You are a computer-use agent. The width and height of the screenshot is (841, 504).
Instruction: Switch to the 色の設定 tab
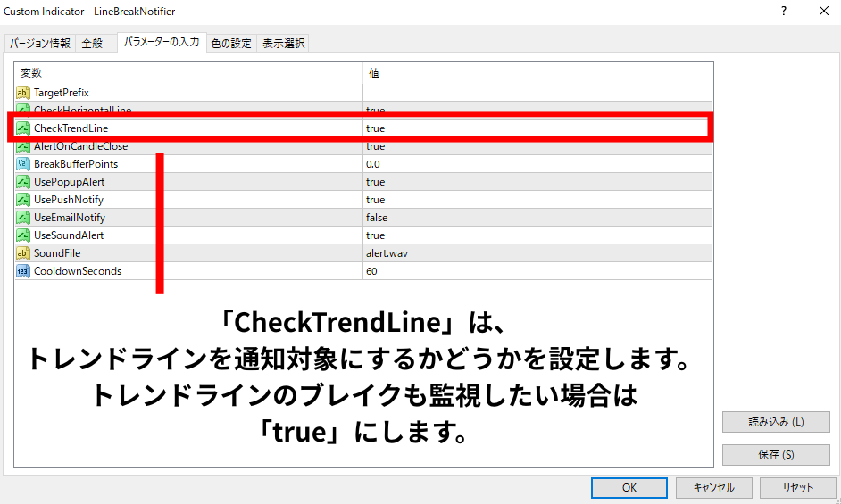point(231,43)
